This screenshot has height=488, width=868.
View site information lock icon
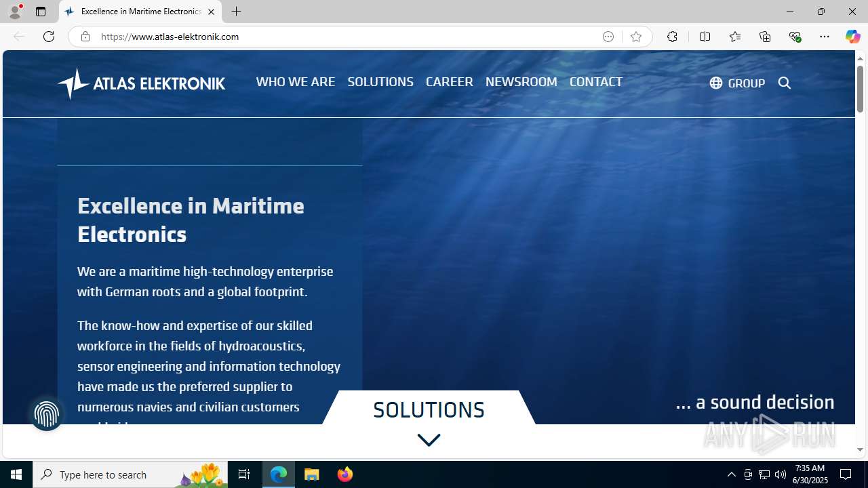tap(85, 37)
